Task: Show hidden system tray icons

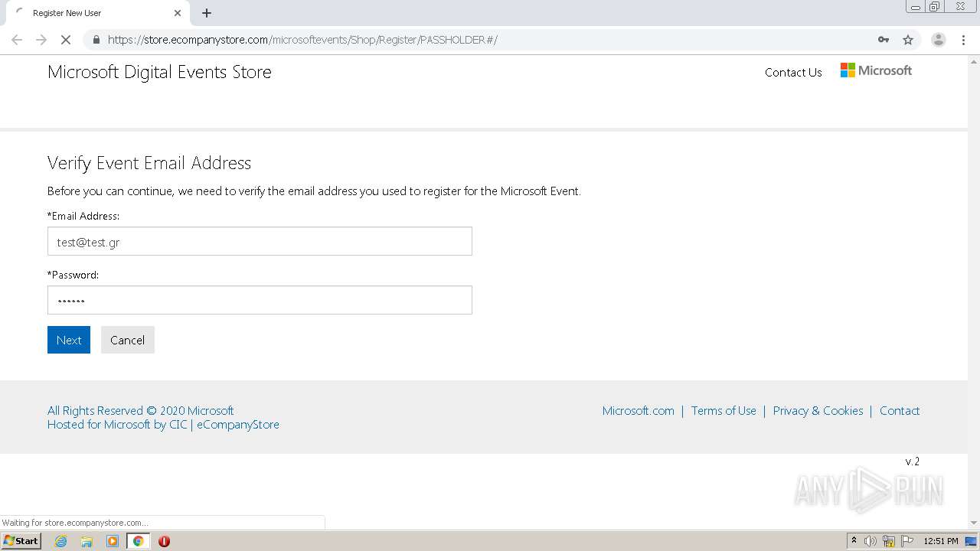Action: (x=854, y=540)
